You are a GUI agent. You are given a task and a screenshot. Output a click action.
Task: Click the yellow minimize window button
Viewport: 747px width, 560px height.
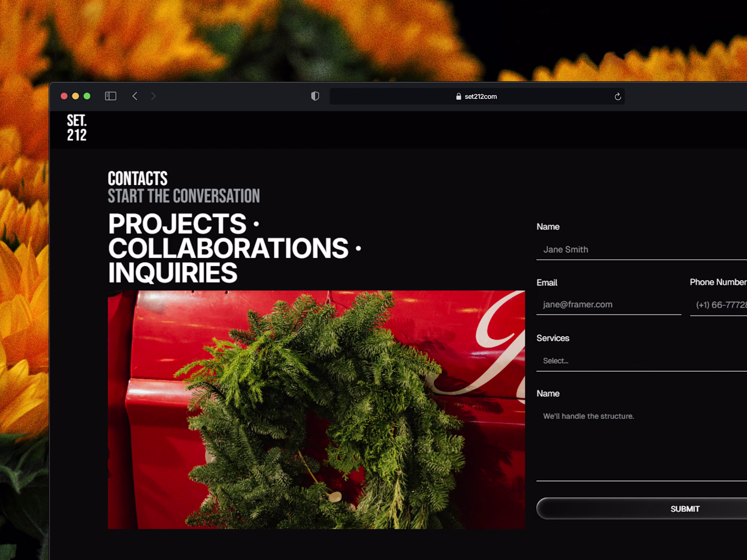tap(75, 96)
